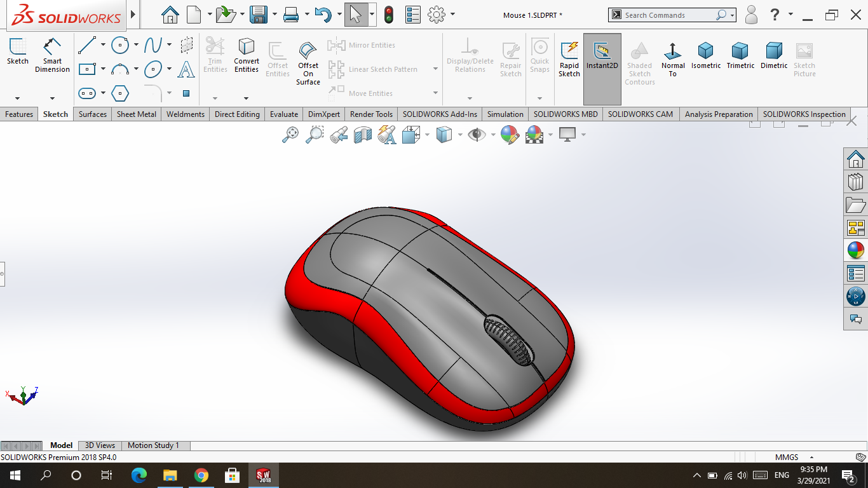868x488 pixels.
Task: Open Edit Appearance color tool
Action: pos(510,135)
